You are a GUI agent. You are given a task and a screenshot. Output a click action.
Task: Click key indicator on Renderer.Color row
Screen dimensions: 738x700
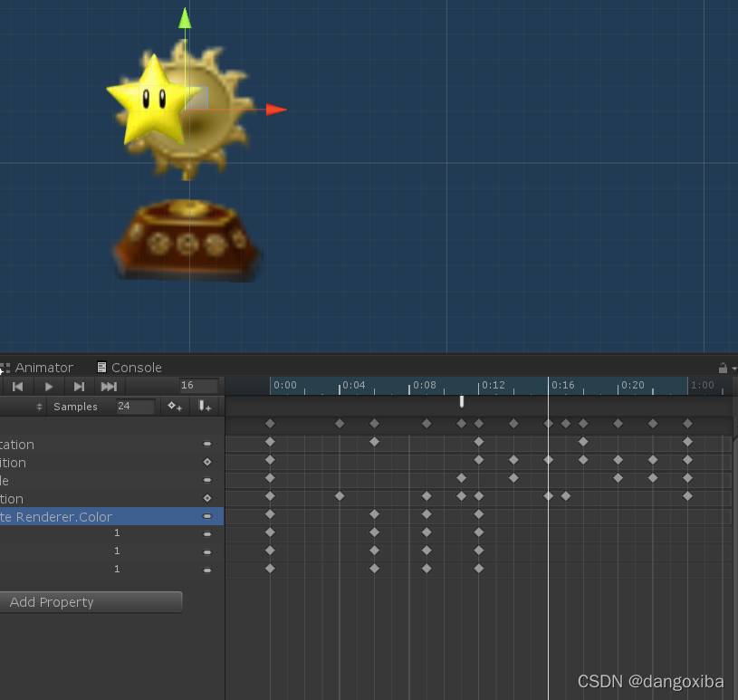[x=207, y=516]
